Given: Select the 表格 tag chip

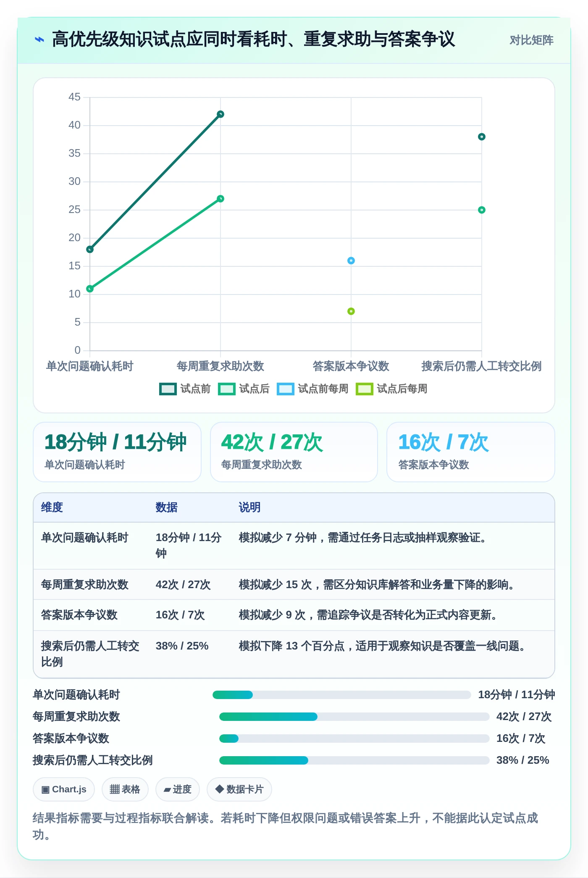Looking at the screenshot, I should pos(125,790).
